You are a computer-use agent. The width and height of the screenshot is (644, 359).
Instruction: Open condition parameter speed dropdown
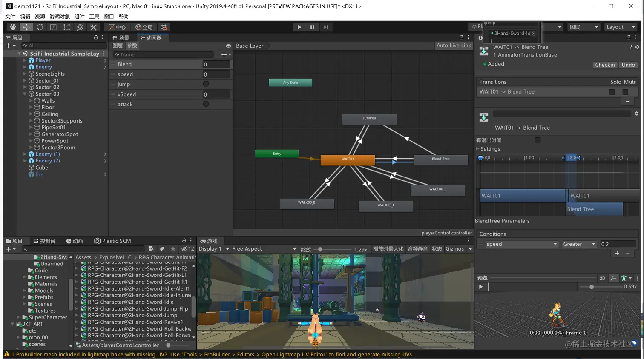[x=521, y=244]
